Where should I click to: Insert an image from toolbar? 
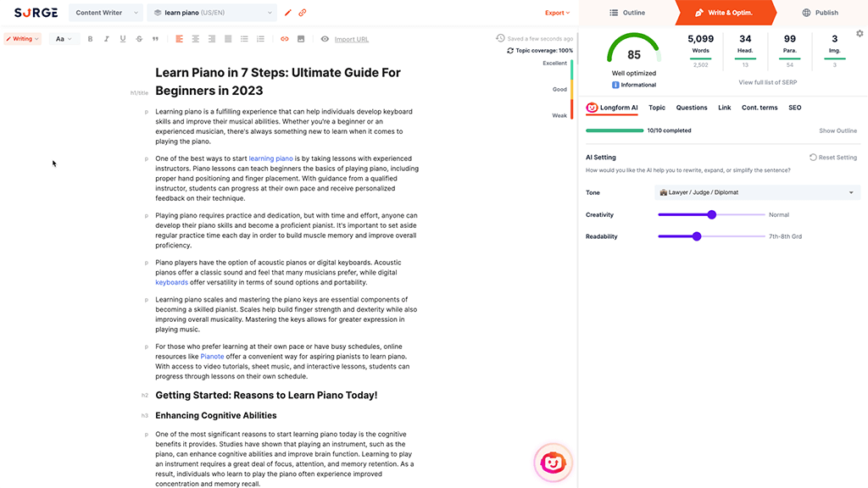(301, 39)
